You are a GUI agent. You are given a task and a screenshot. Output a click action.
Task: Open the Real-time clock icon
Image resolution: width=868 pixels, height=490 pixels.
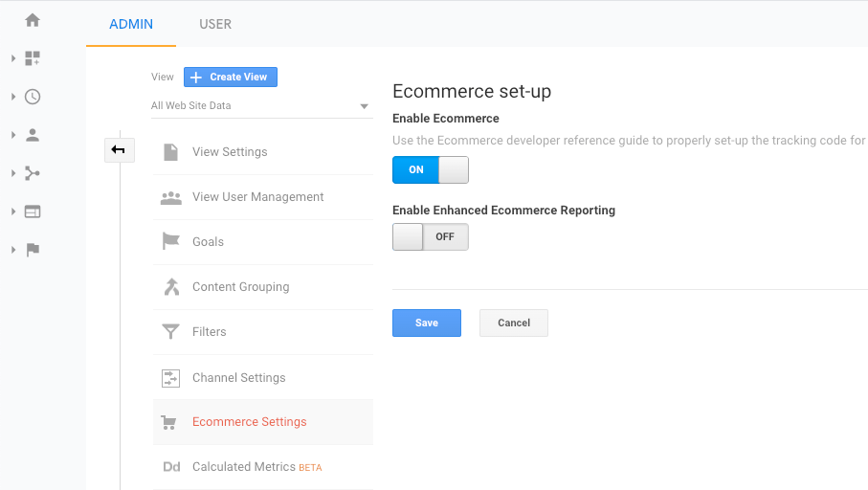pyautogui.click(x=33, y=97)
